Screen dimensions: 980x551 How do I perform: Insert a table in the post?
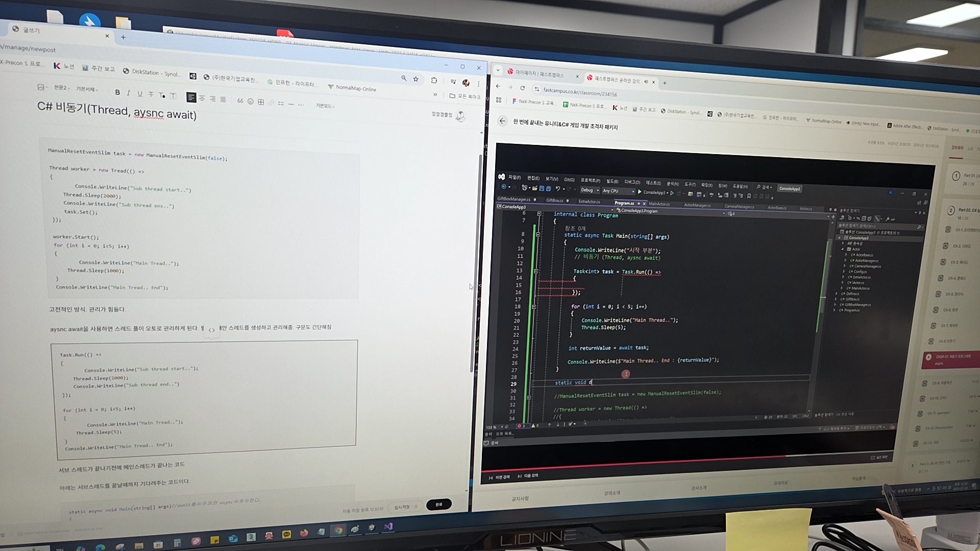coord(261,102)
